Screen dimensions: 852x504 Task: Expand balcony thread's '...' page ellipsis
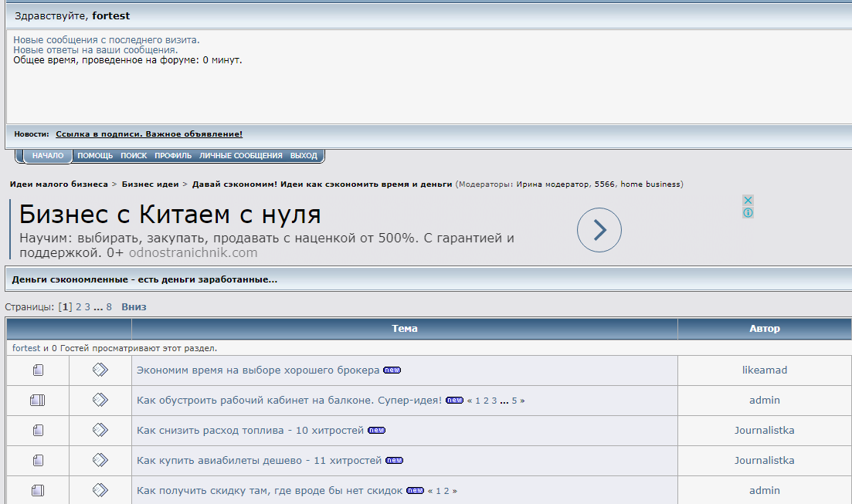coord(504,401)
